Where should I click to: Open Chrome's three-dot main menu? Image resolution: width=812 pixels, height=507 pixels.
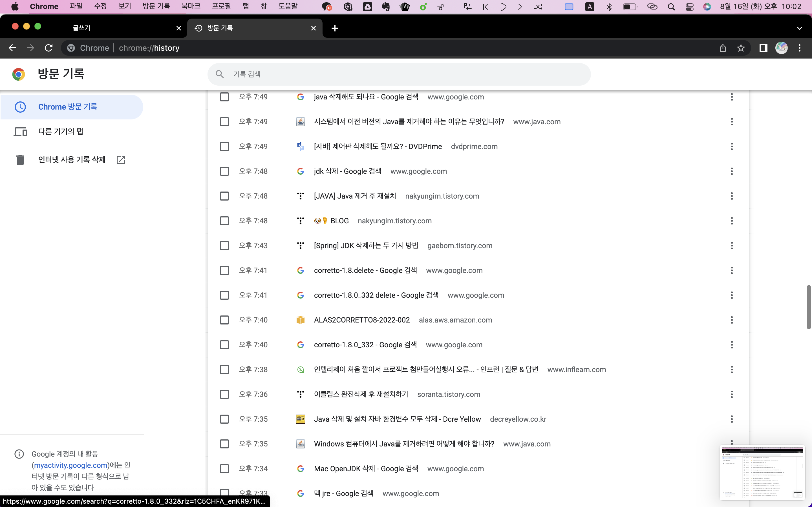[800, 48]
